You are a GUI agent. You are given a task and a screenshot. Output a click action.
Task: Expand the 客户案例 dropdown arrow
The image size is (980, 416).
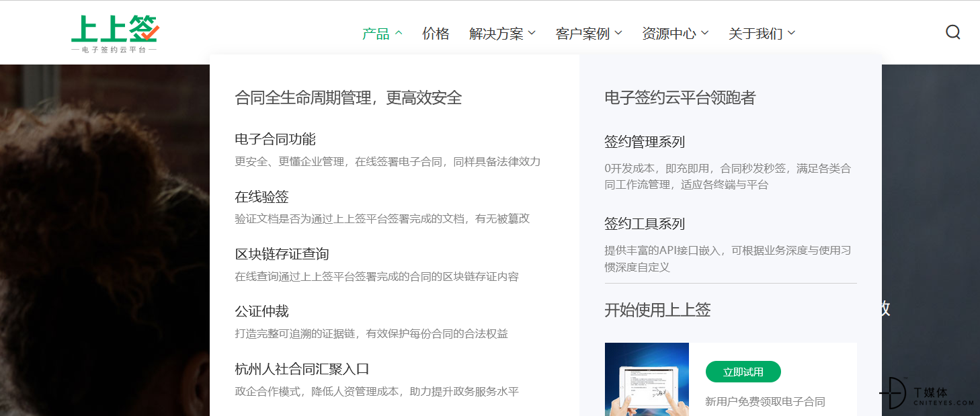[618, 33]
